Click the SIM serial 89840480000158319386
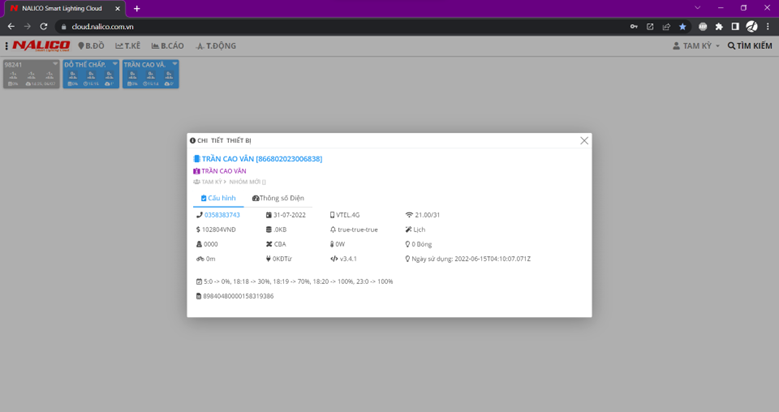 click(x=238, y=296)
